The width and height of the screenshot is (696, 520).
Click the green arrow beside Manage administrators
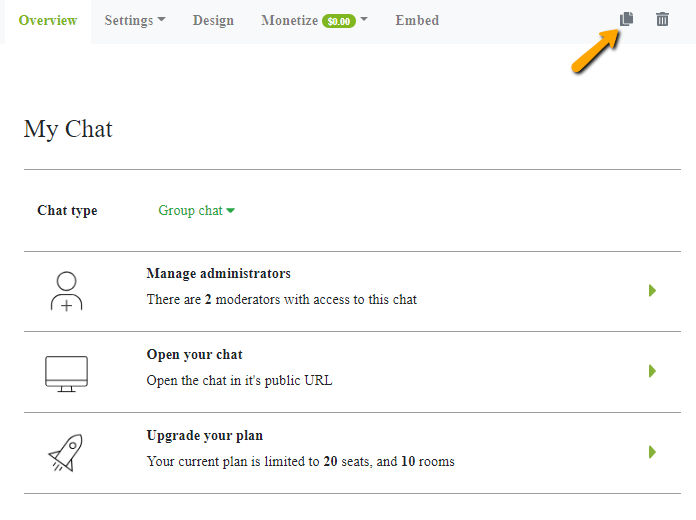point(652,291)
